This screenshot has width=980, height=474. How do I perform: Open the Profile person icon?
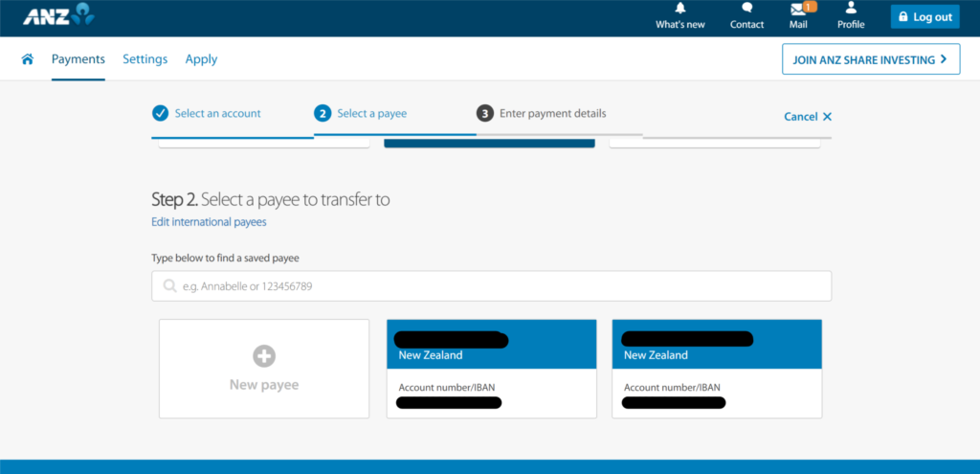coord(850,9)
